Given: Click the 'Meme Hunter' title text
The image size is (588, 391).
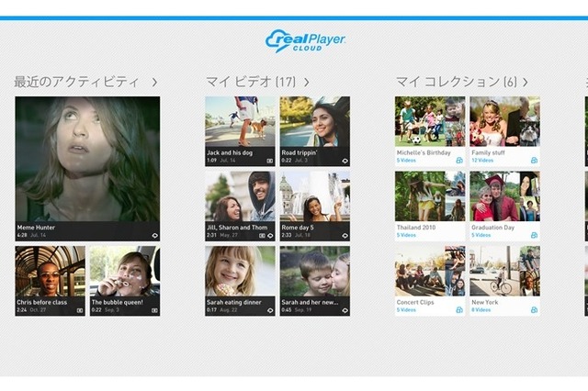Looking at the screenshot, I should (36, 228).
